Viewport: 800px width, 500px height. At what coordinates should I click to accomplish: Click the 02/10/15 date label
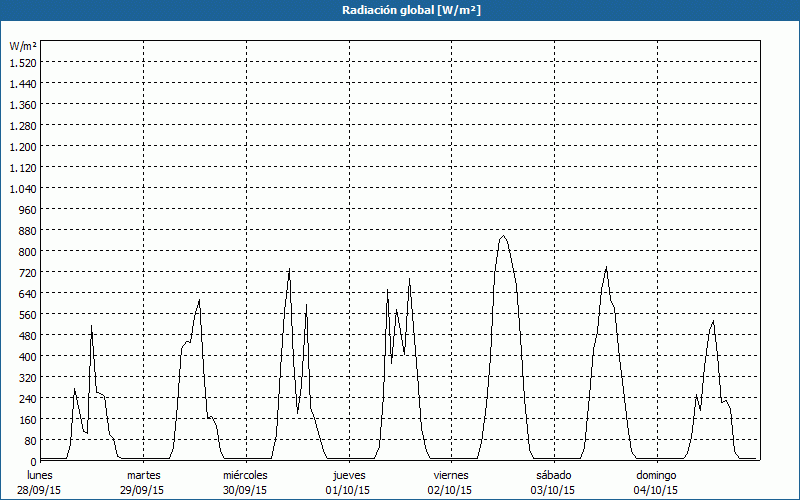point(451,490)
